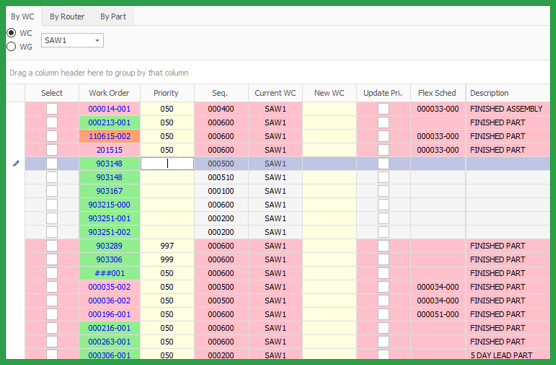The image size is (556, 365).
Task: Check Update Pri. box for work order 000035-002
Action: [x=383, y=287]
